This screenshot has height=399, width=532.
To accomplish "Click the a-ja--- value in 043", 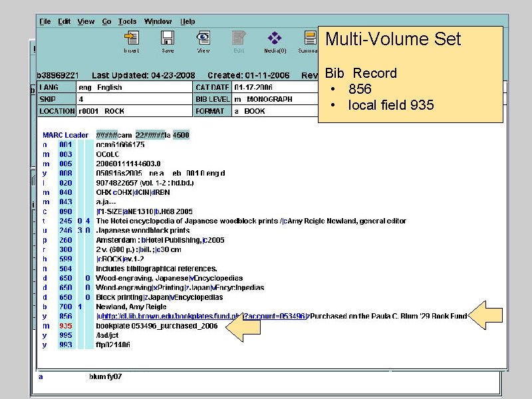I will (106, 202).
